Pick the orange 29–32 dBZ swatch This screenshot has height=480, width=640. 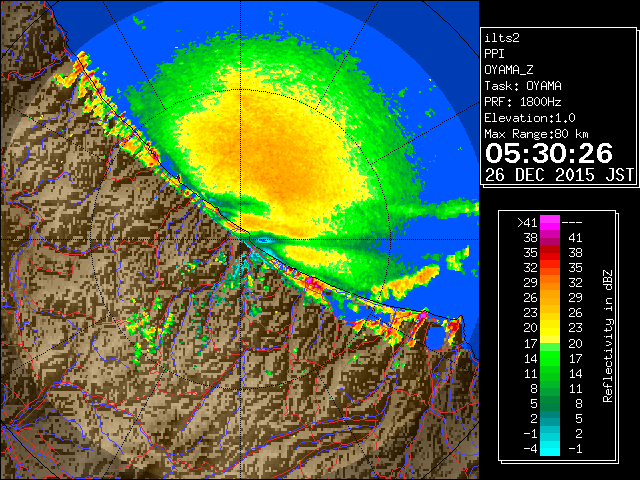tap(550, 283)
